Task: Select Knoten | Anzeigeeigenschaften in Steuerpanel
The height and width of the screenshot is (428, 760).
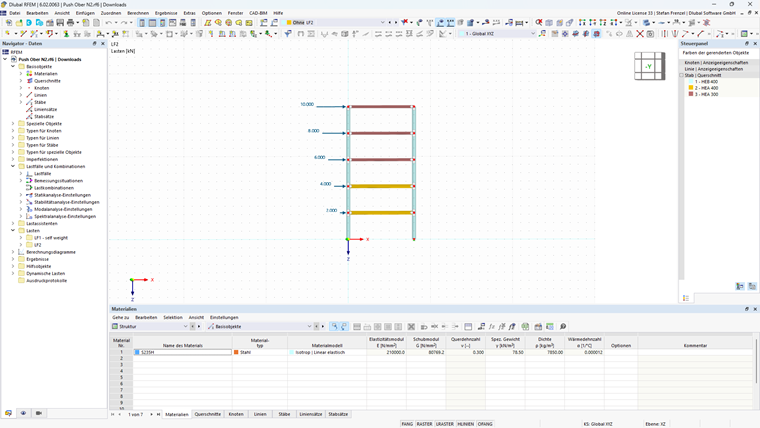Action: tap(716, 63)
